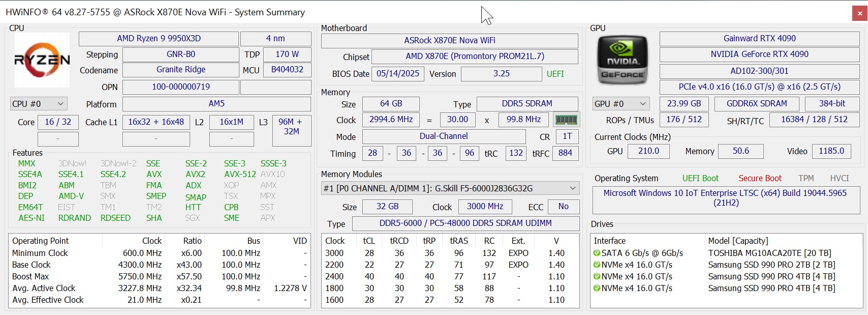The height and width of the screenshot is (315, 868).
Task: Select the tRC 132 timing value
Action: tap(516, 153)
